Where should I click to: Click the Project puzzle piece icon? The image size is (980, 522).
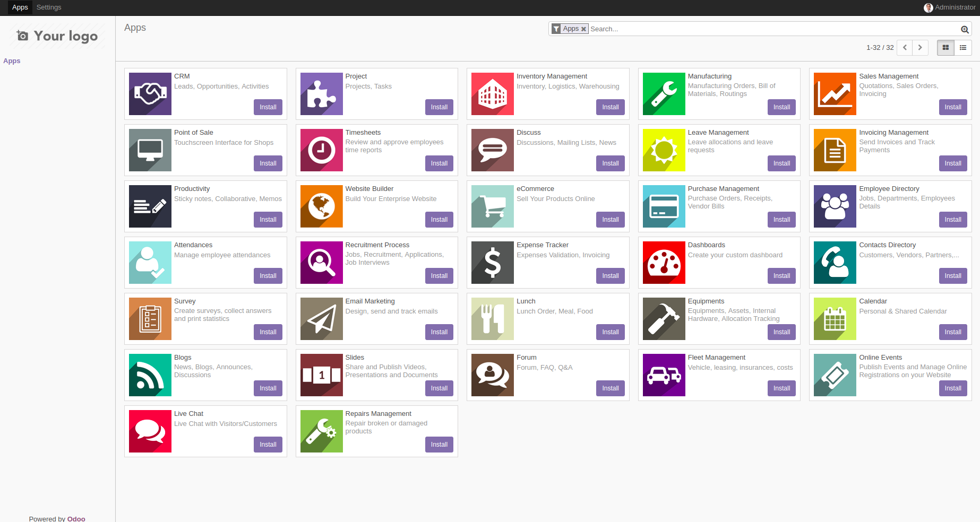[x=322, y=94]
